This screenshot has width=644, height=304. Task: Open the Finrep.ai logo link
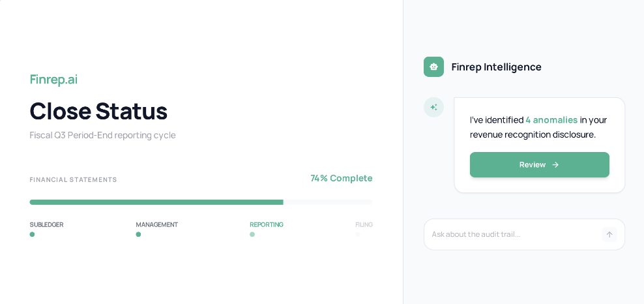53,79
